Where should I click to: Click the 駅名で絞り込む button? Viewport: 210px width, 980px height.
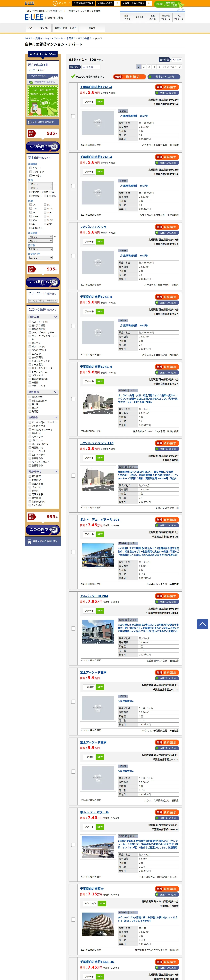click(x=43, y=76)
